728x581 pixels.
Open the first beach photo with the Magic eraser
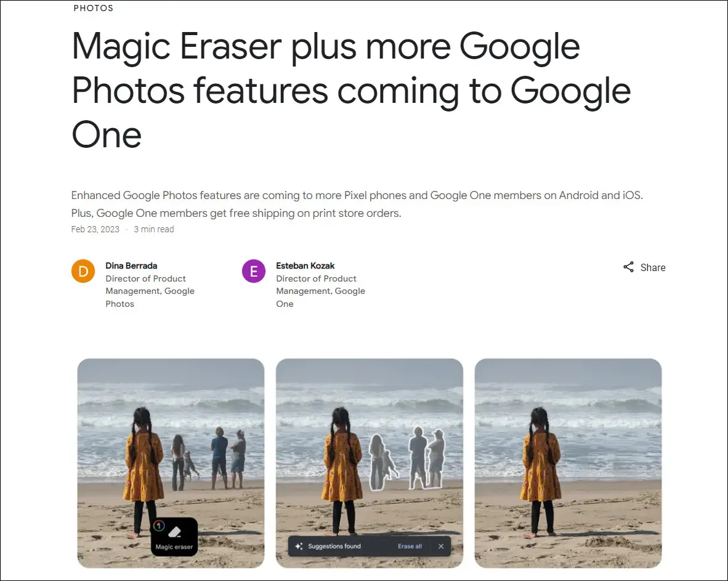[171, 463]
